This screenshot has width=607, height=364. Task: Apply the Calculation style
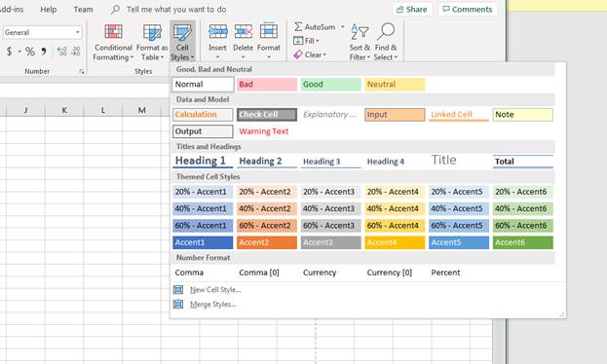click(203, 115)
